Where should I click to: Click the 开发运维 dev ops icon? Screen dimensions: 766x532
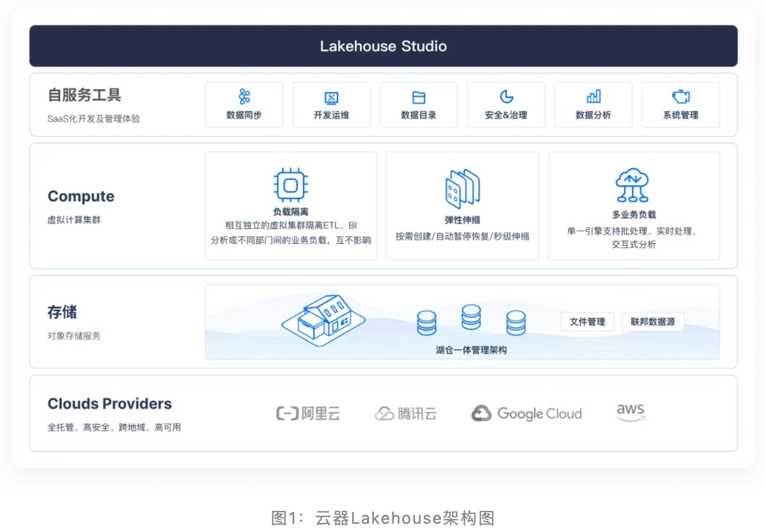[331, 98]
